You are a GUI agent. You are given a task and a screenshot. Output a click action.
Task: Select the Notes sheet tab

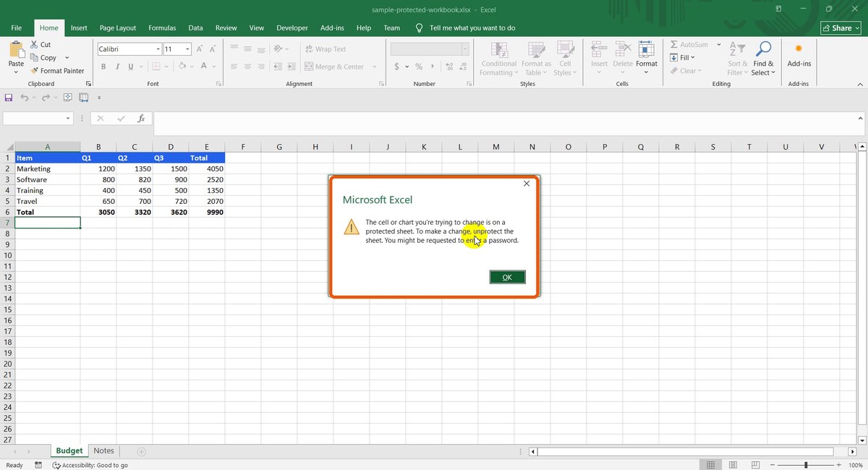point(103,451)
